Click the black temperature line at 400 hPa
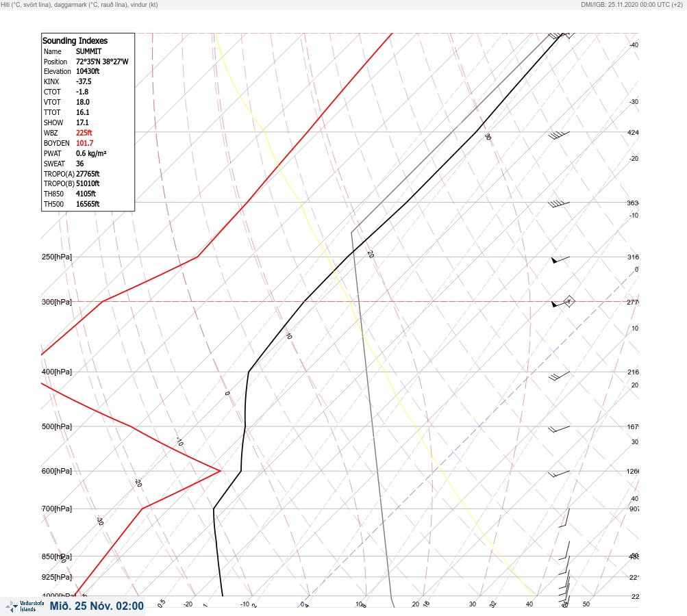 pos(249,372)
